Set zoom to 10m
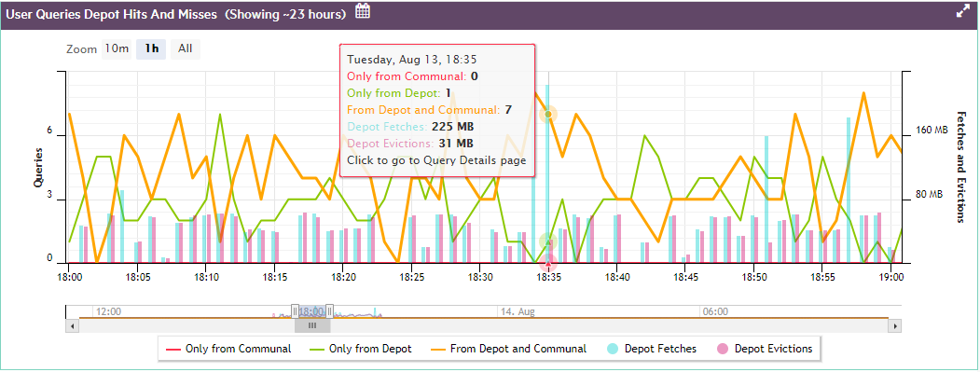Image resolution: width=980 pixels, height=372 pixels. coord(117,48)
